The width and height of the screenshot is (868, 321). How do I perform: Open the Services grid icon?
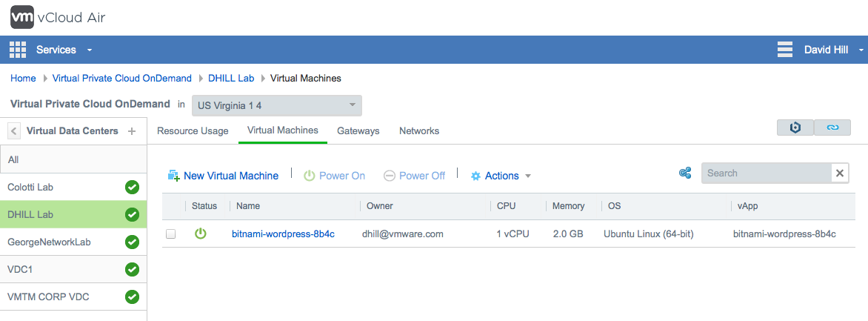point(19,50)
